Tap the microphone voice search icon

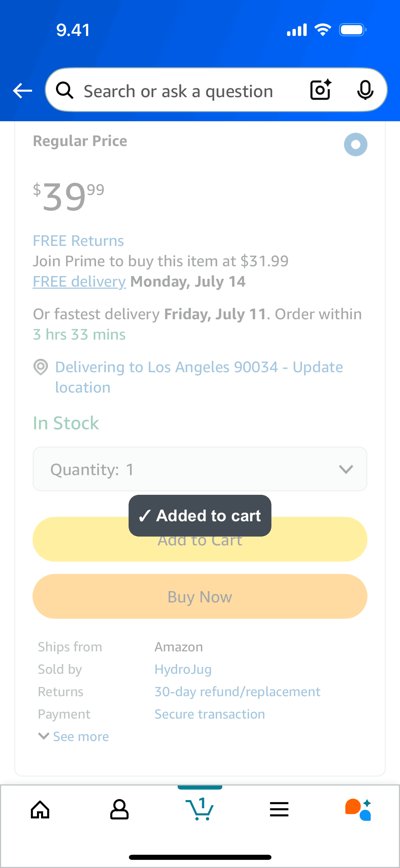(x=365, y=90)
